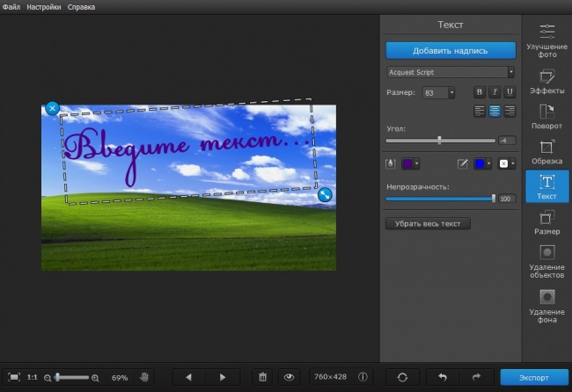Expand purple text color dropdown arrow
The width and height of the screenshot is (572, 392).
point(416,163)
